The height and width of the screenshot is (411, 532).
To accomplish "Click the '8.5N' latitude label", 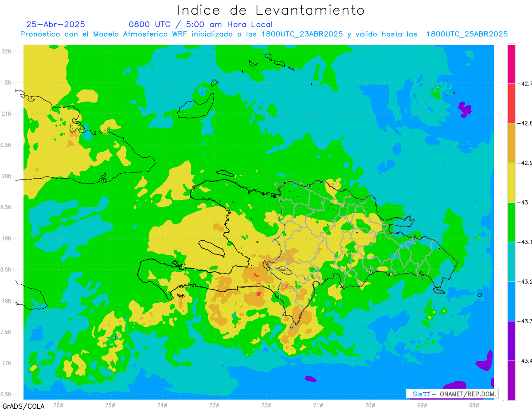I will (x=7, y=270).
